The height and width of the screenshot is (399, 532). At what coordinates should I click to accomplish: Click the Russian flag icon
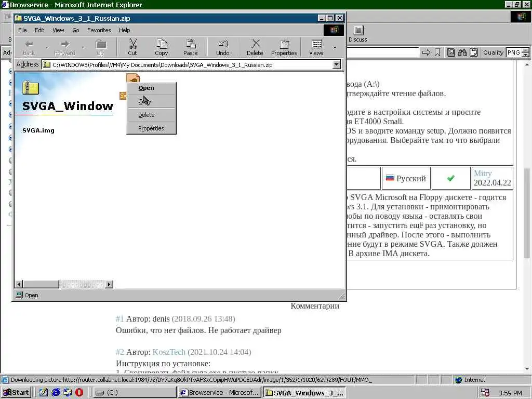point(390,178)
